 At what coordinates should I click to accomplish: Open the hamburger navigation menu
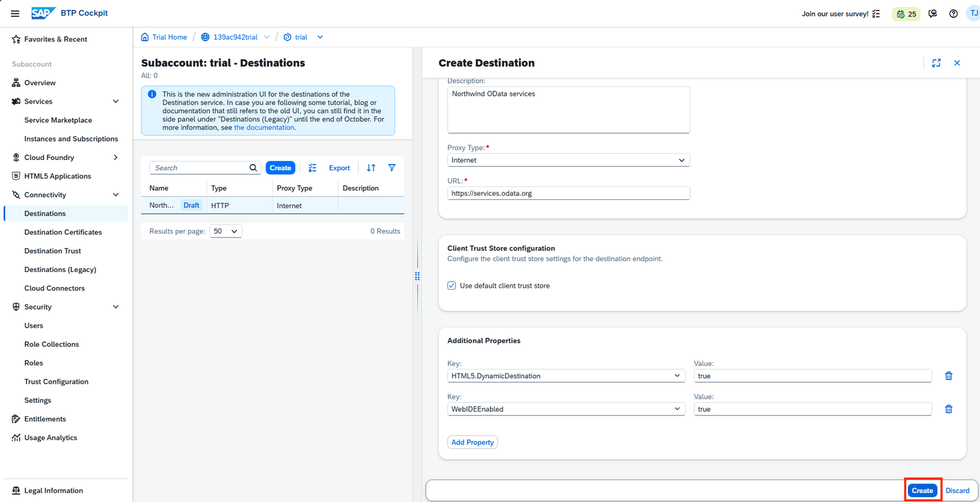click(x=15, y=14)
